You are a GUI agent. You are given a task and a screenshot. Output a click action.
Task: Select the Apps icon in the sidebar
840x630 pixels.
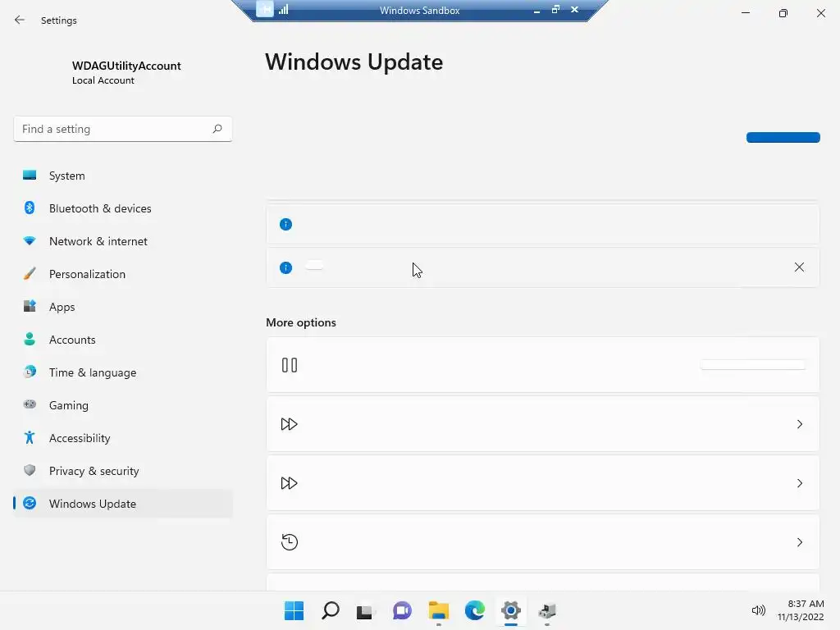[30, 307]
